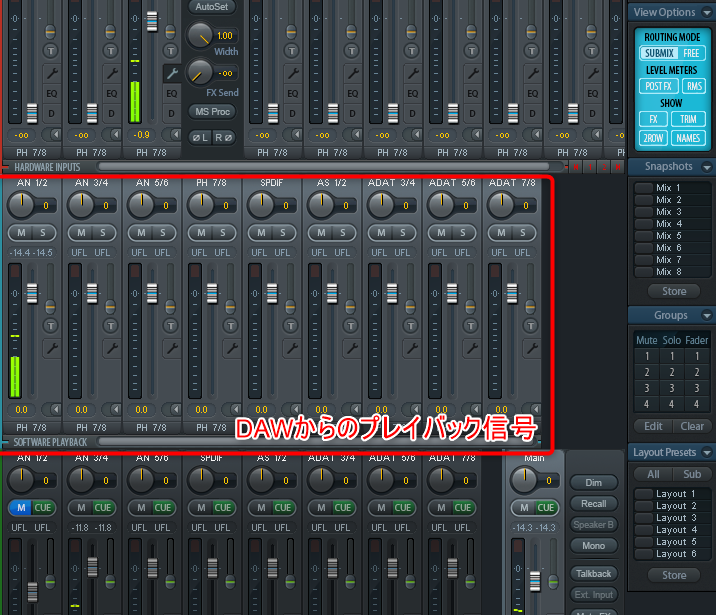Screen dimensions: 716x615
Task: Toggle RMS level meters
Action: pos(694,86)
